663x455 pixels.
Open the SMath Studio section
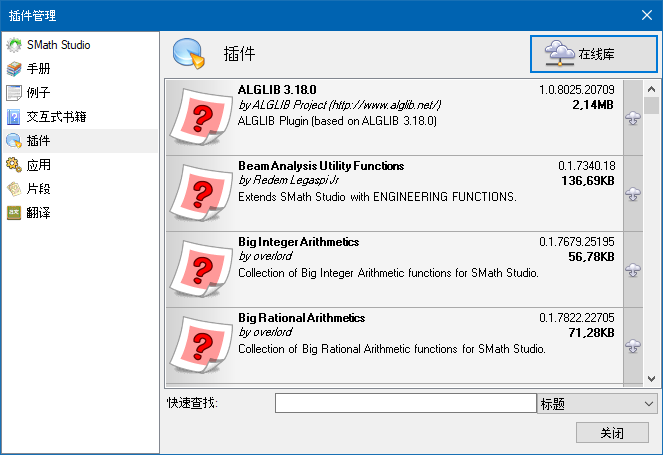pyautogui.click(x=80, y=45)
